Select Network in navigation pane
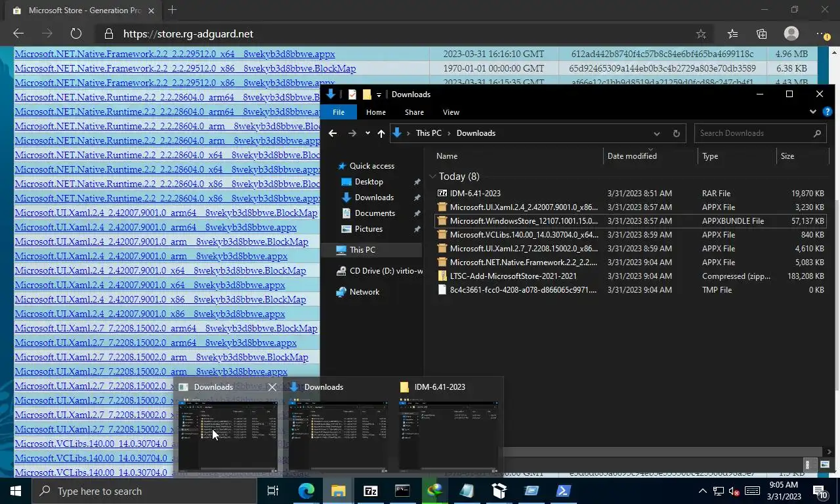 (x=364, y=292)
